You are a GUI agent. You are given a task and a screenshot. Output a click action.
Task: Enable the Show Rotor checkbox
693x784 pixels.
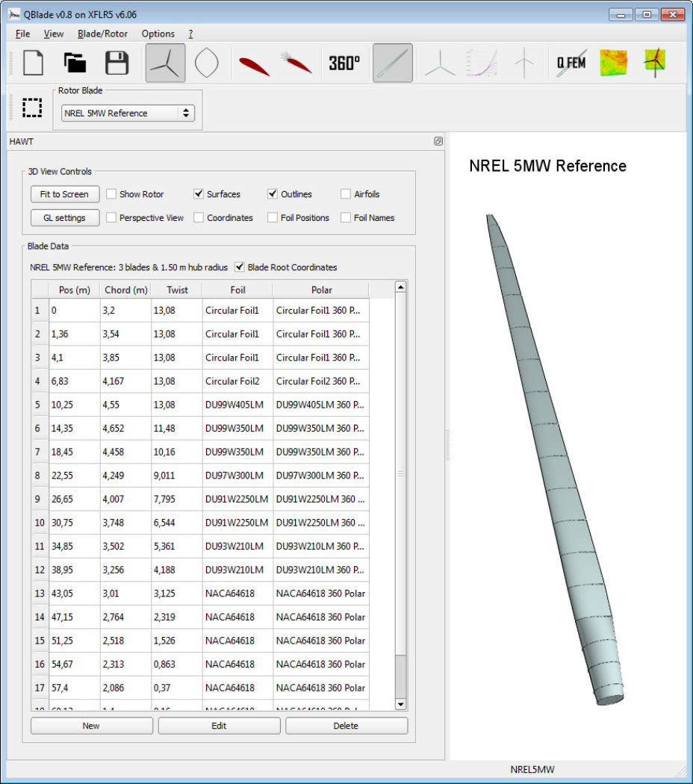pos(111,194)
